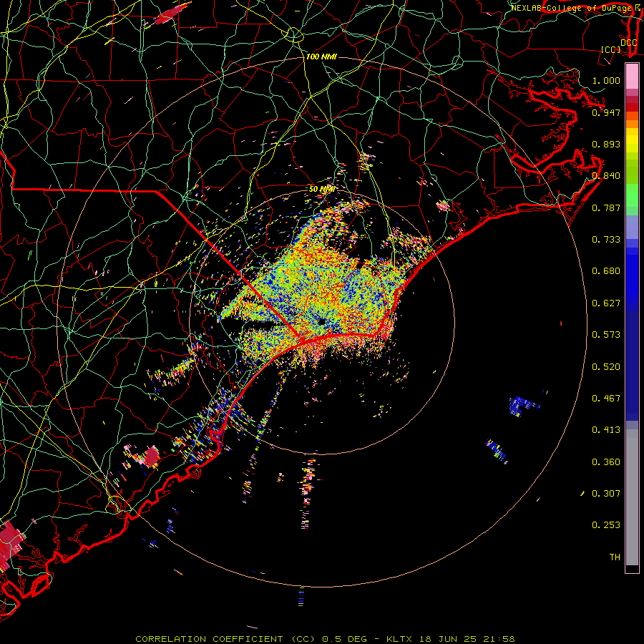Image resolution: width=644 pixels, height=644 pixels.
Task: Click the 0.733 legend value
Action: click(x=606, y=240)
